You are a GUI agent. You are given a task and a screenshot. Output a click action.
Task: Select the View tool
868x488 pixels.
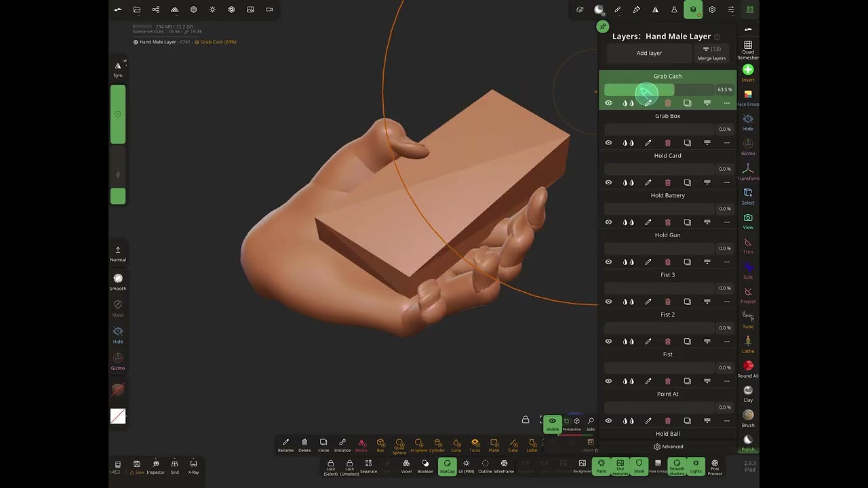click(x=748, y=221)
